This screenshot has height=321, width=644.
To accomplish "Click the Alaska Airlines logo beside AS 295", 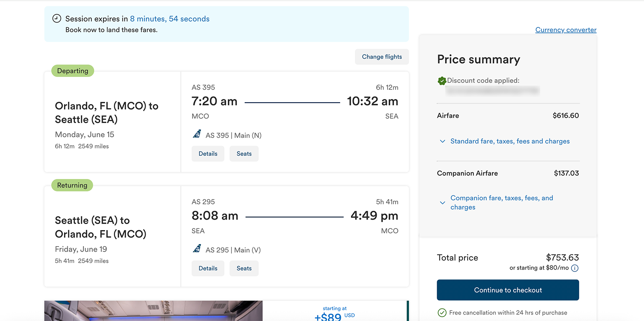I will [x=197, y=248].
